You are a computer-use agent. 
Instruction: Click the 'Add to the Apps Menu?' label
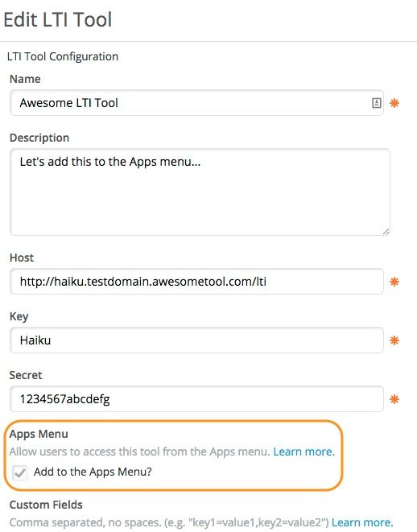click(93, 472)
